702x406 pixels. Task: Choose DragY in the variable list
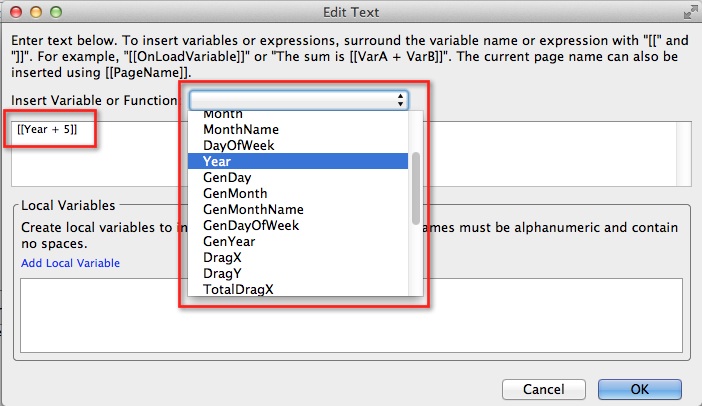[220, 273]
